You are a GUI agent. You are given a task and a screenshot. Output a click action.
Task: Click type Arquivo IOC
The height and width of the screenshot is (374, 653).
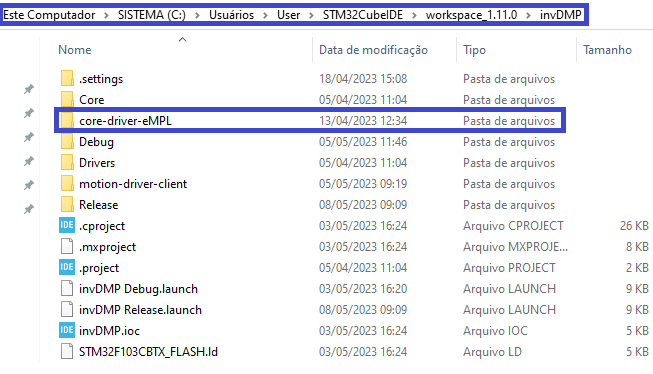coord(495,331)
